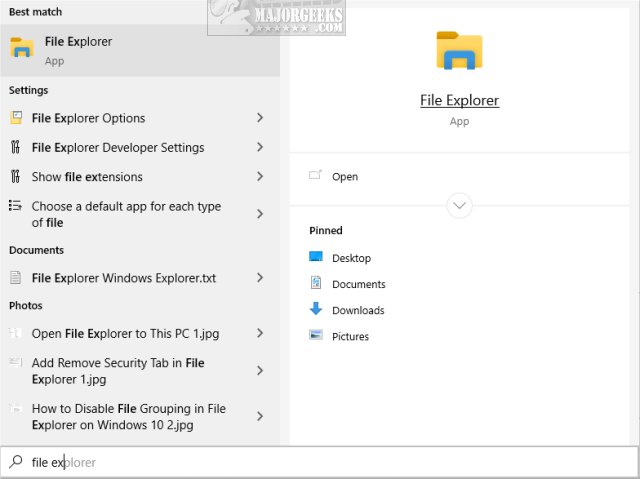640x479 pixels.
Task: Select File Explorer Developer Settings result
Action: click(118, 147)
